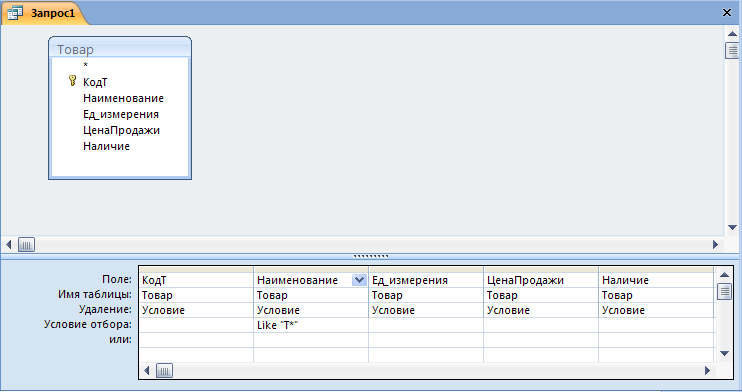The image size is (742, 392).
Task: Click the upper pane horizontal scroll left arrow
Action: click(9, 245)
